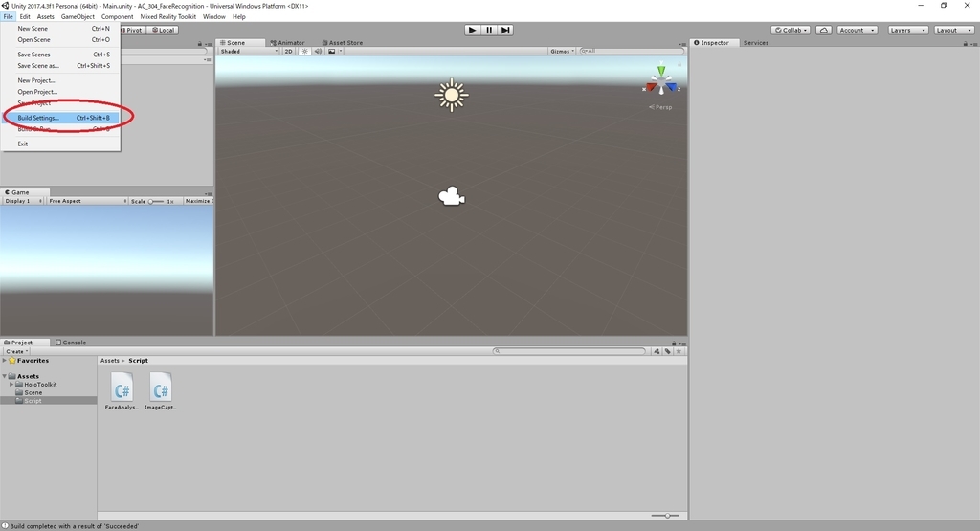Select the Scene folder in Assets
The width and height of the screenshot is (980, 531).
coord(33,392)
